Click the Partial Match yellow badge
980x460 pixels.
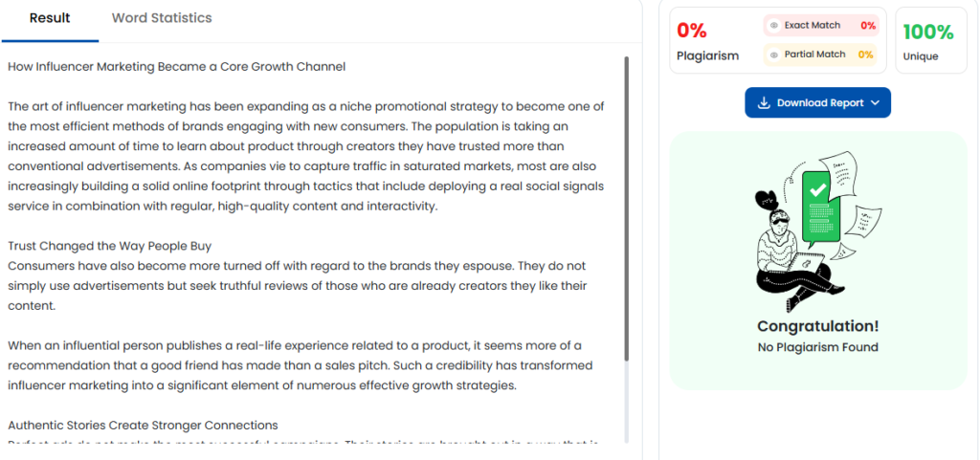pos(820,55)
